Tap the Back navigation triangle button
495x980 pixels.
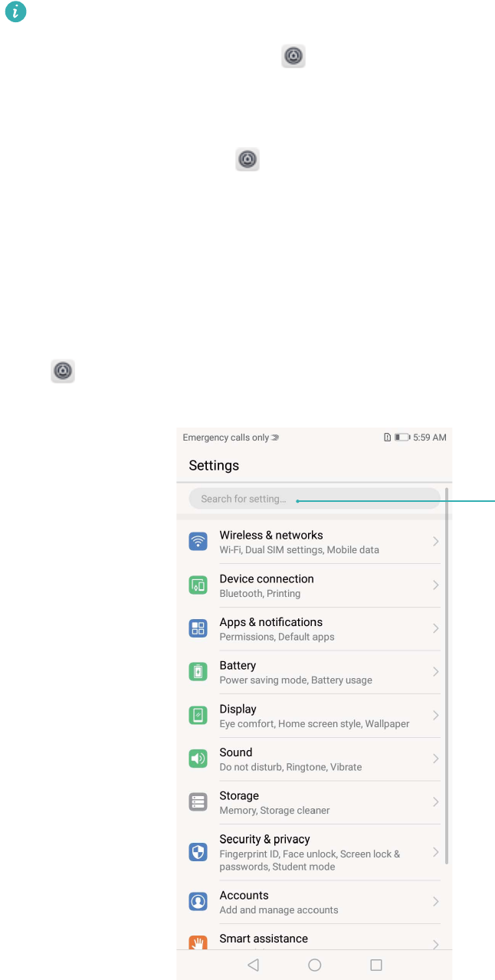coord(253,965)
